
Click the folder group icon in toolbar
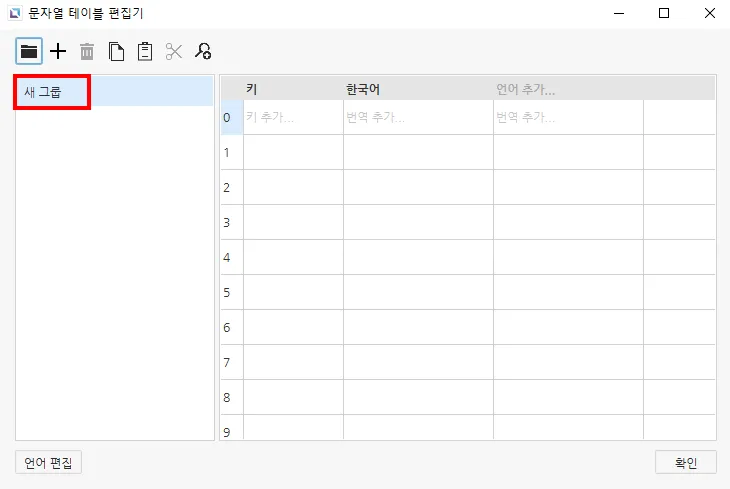point(29,51)
